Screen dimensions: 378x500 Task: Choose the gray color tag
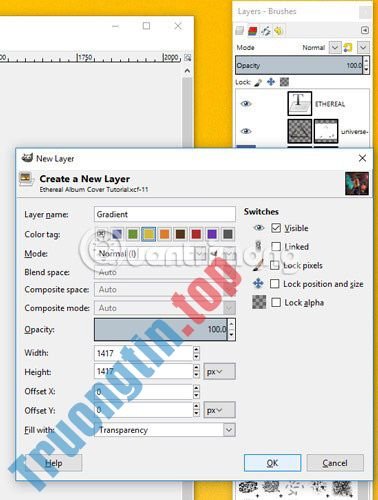(228, 234)
